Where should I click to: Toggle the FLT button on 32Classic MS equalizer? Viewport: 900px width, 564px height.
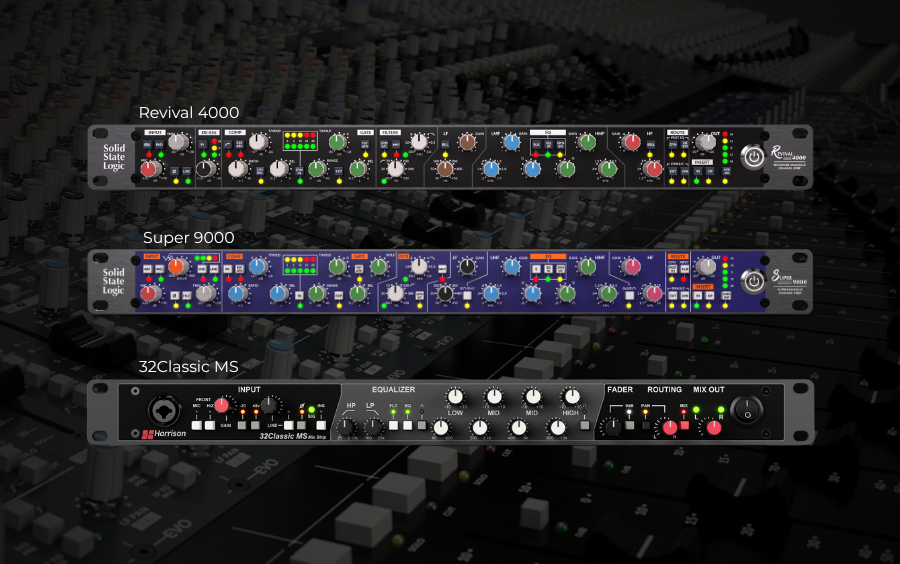(x=393, y=425)
